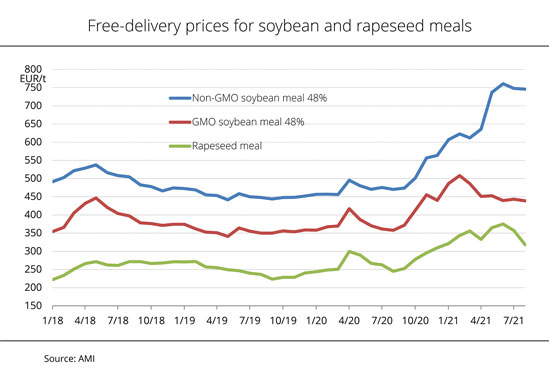Click the 4/20 x-axis label
Screen dimensions: 549x377
pyautogui.click(x=349, y=321)
